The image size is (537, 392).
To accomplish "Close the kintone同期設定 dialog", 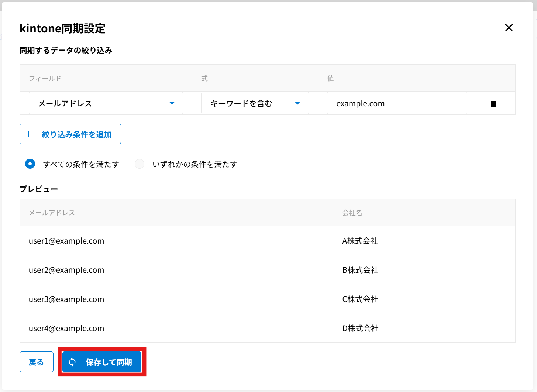I will tap(509, 28).
